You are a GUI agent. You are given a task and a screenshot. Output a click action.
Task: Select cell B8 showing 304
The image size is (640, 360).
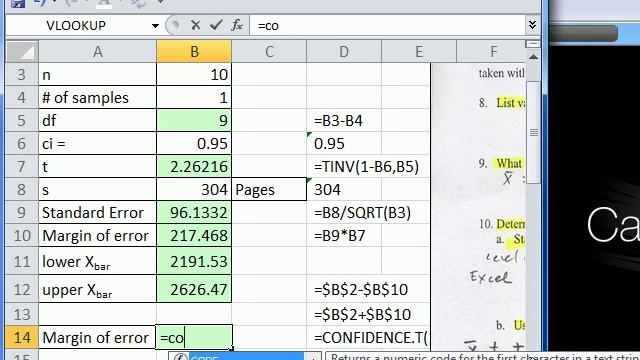point(194,189)
